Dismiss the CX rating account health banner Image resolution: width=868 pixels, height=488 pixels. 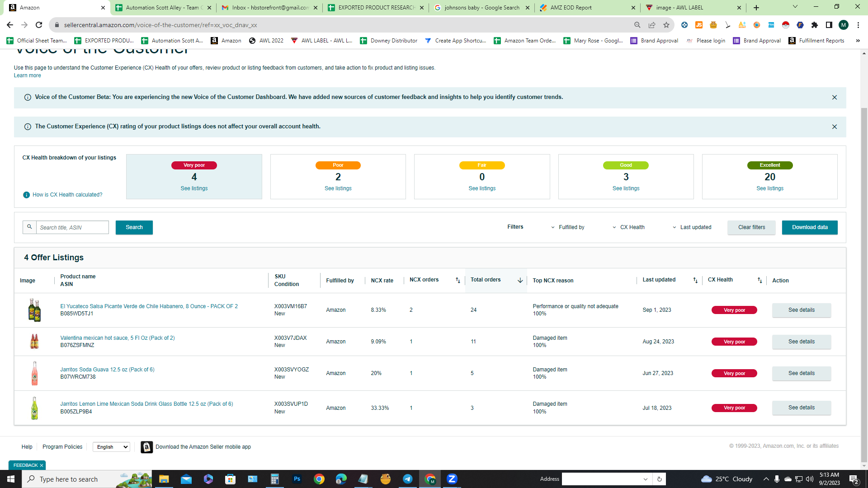coord(835,127)
